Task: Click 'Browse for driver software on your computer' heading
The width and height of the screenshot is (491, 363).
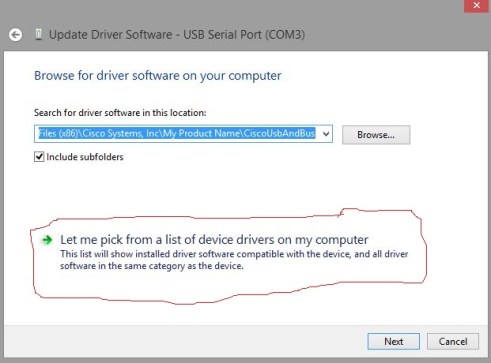Action: click(x=158, y=76)
